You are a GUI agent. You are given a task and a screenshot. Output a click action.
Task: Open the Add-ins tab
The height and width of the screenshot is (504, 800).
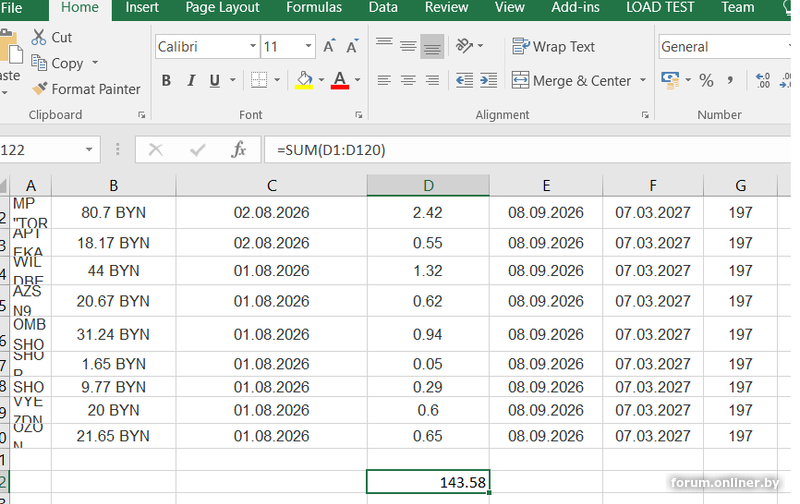576,7
